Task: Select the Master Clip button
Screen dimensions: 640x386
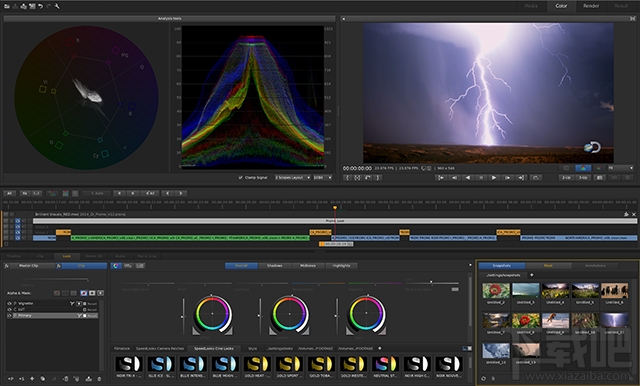Action: pos(29,266)
